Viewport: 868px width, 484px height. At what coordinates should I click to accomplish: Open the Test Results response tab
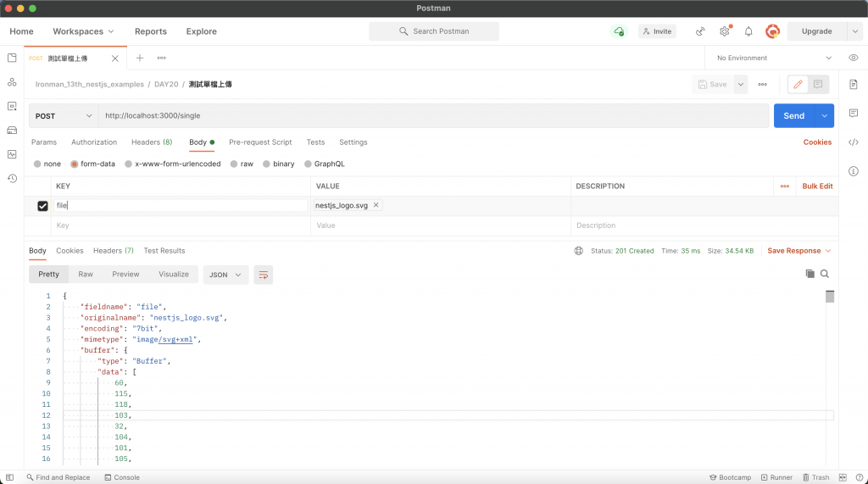click(164, 251)
